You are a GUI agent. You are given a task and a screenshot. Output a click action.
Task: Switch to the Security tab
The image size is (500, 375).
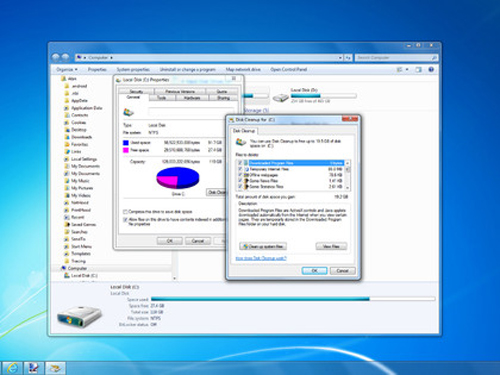(x=136, y=91)
